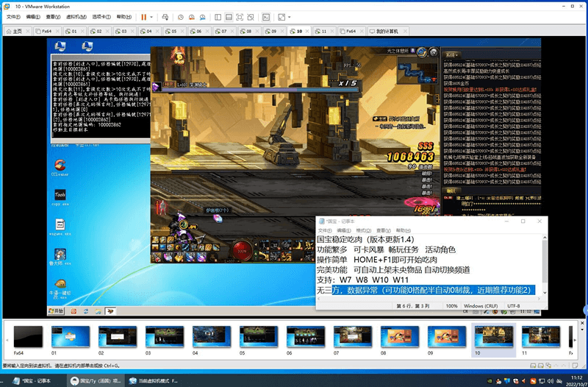
Task: Open the 鲁大师 desktop icon in the guest
Action: click(60, 257)
